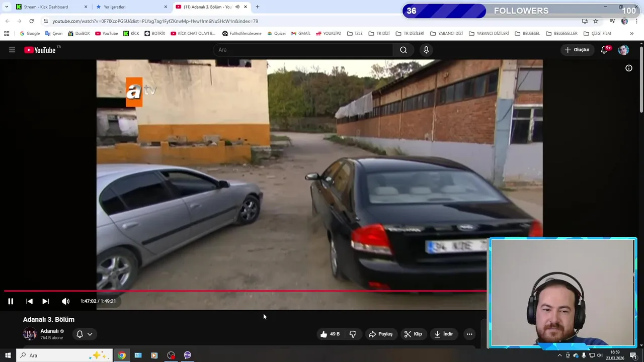Focus the YouTube search field
This screenshot has width=644, height=362.
click(303, 50)
